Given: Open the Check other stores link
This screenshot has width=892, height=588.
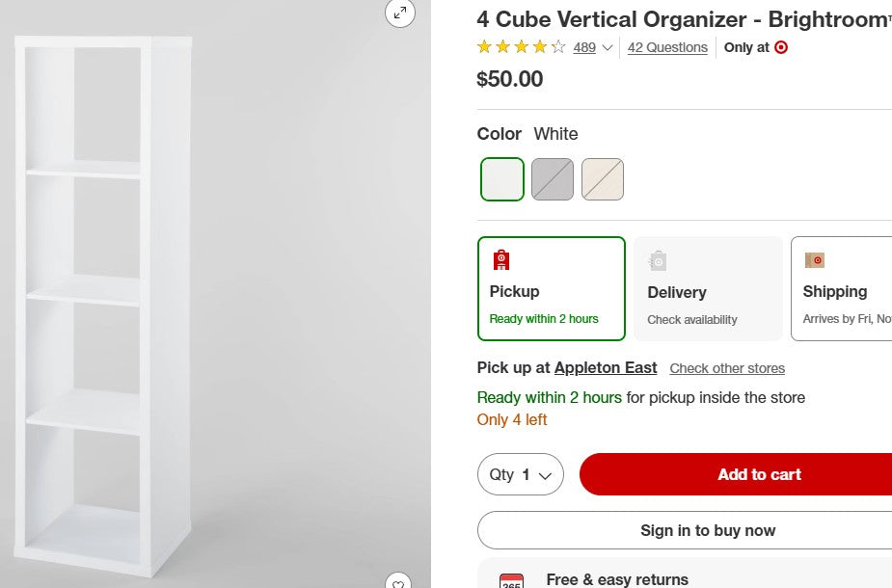Looking at the screenshot, I should tap(726, 368).
